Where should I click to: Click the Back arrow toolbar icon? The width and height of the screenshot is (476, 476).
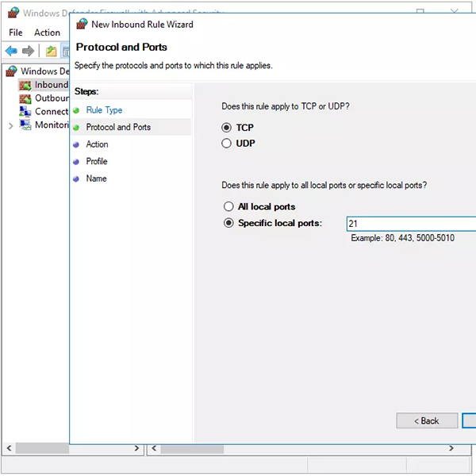[11, 52]
